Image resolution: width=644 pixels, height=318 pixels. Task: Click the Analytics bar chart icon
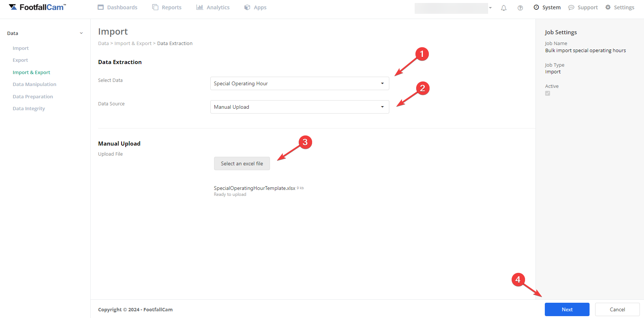click(200, 7)
